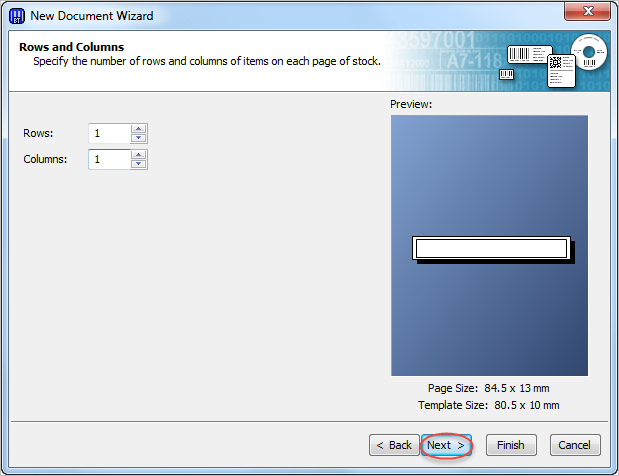The width and height of the screenshot is (619, 476).
Task: Click the small barcode tag graphic
Action: 506,74
